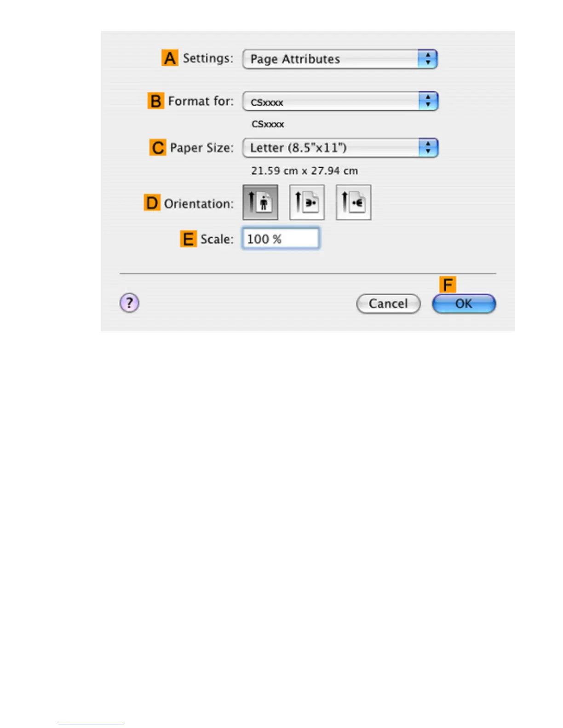The height and width of the screenshot is (728, 563).
Task: Open the Paper Size Letter dropdown
Action: click(x=340, y=148)
